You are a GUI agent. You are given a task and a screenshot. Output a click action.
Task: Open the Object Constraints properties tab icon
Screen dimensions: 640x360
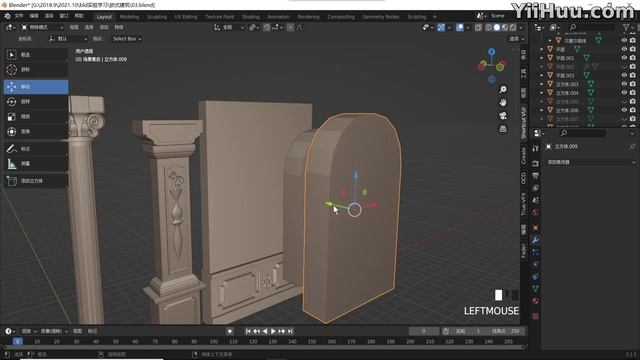(536, 277)
